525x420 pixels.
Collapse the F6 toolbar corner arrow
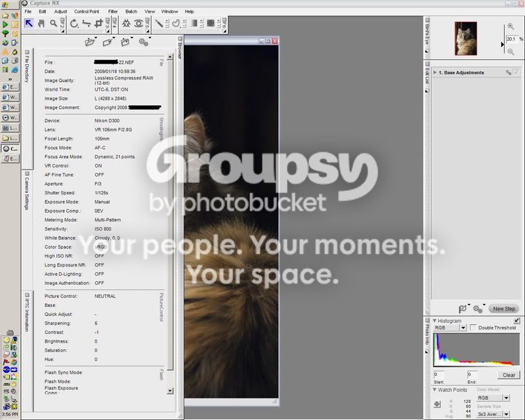click(x=224, y=31)
